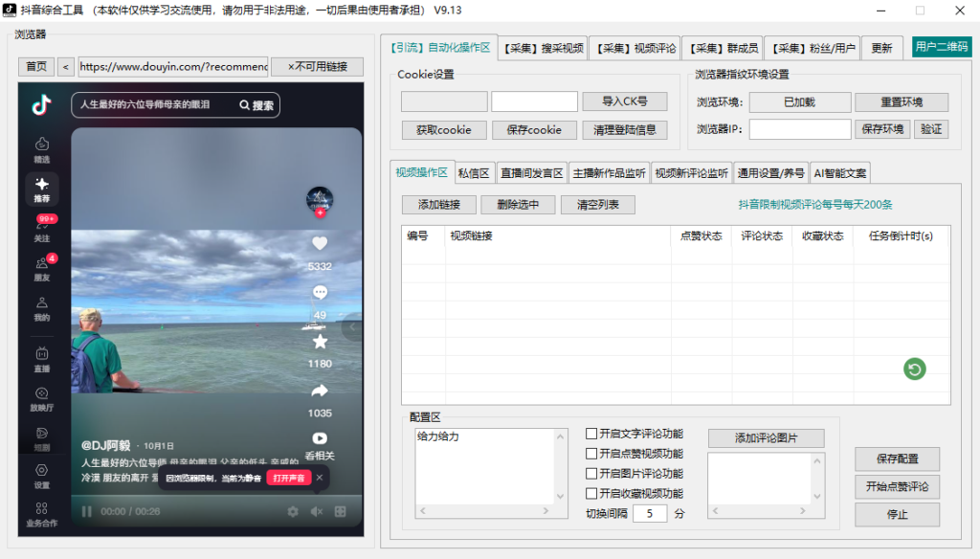Viewport: 980px width, 559px height.
Task: Open the 设置 sidebar icon
Action: coord(42,476)
